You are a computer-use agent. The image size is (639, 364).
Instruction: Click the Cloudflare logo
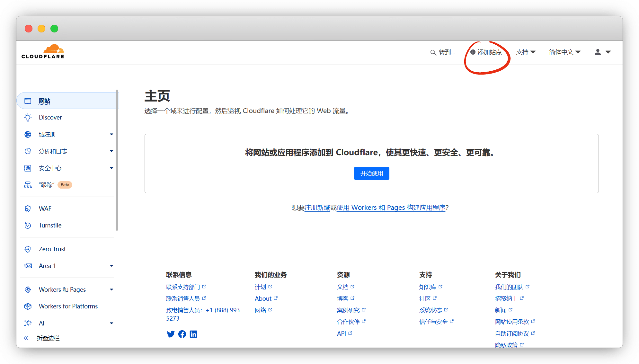43,52
